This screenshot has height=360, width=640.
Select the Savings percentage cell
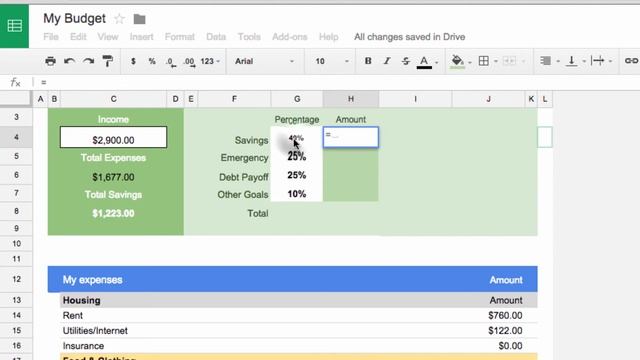[x=297, y=137]
